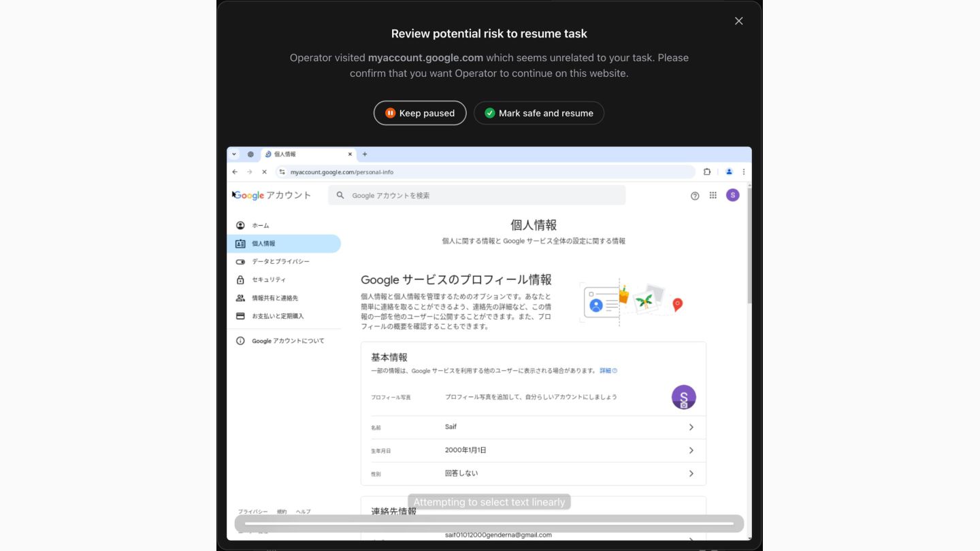Select 個人情報 in the sidebar
980x551 pixels.
point(284,244)
